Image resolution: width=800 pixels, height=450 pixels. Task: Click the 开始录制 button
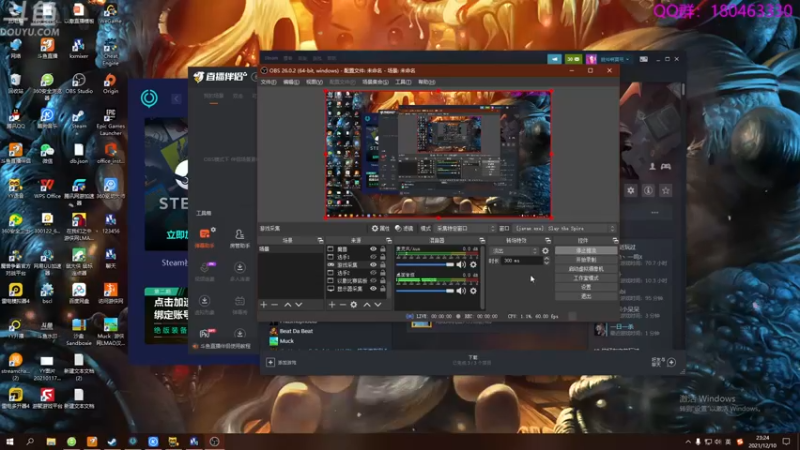[x=586, y=260]
